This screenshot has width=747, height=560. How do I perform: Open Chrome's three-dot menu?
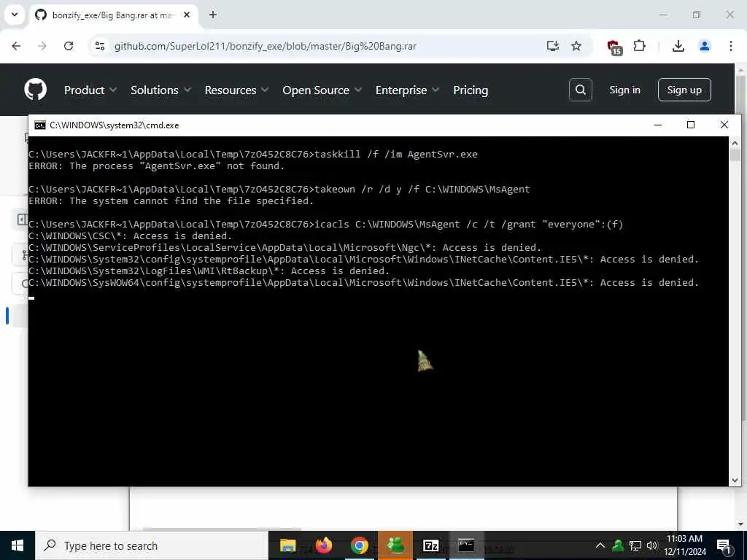pos(731,46)
